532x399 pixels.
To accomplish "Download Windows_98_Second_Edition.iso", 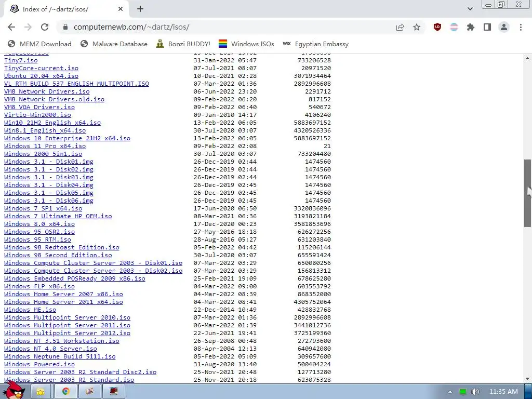I will (58, 256).
